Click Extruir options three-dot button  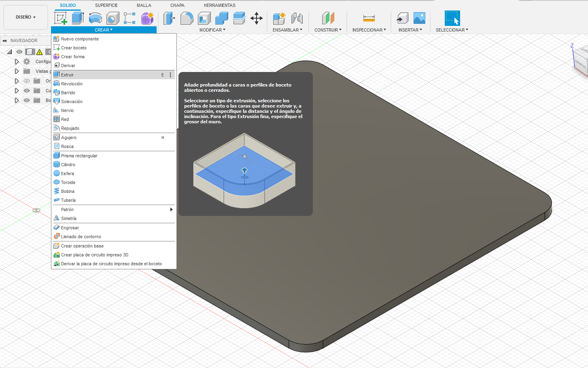point(170,75)
